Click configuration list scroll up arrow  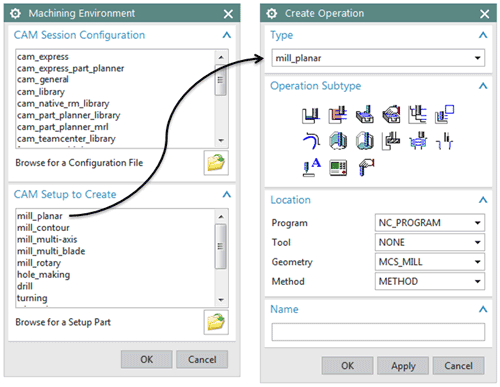(221, 57)
